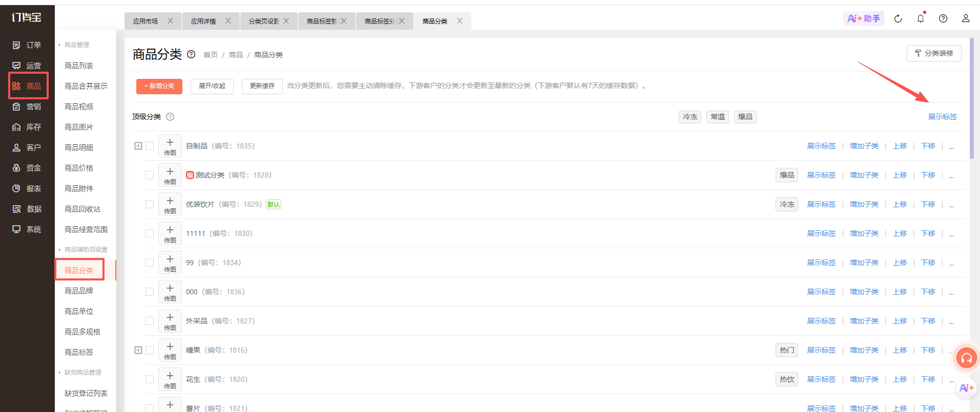Open the help question-mark icon in top bar
Image resolution: width=980 pixels, height=412 pixels.
pos(943,18)
